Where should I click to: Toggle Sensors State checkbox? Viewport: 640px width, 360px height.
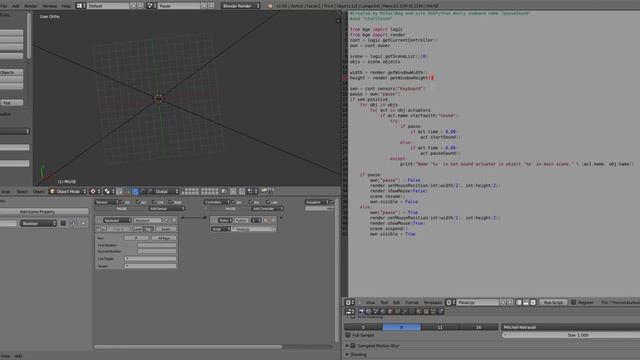(x=170, y=202)
